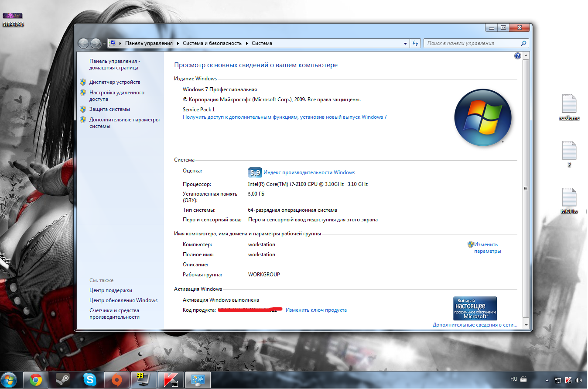Open Панель управления - домашняя страница link

coord(114,65)
